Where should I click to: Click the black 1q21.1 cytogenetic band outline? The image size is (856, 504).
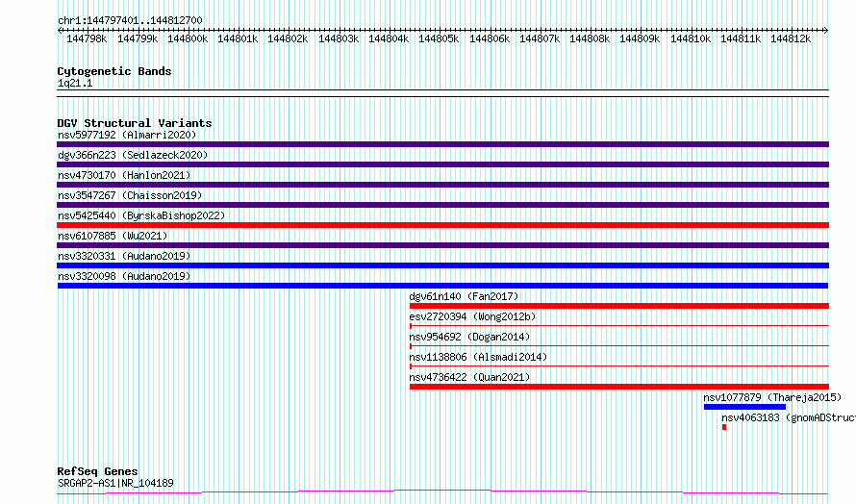tap(442, 93)
